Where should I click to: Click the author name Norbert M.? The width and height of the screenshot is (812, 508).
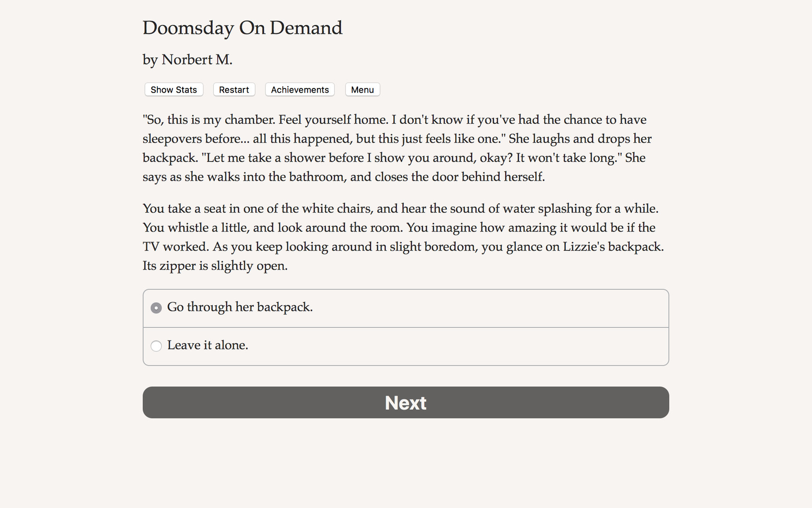[187, 59]
